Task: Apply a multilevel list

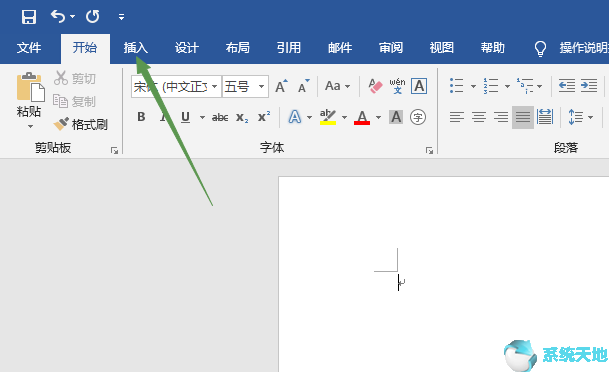Action: pos(525,86)
